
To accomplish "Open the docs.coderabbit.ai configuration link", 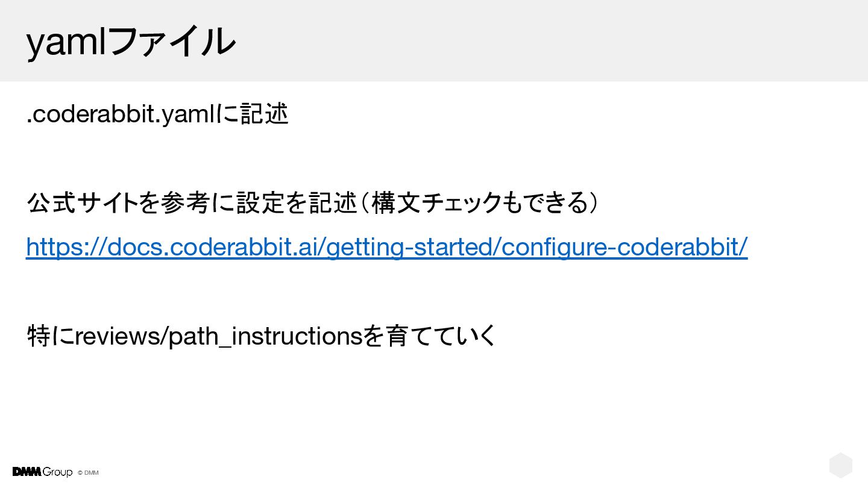I will click(386, 246).
